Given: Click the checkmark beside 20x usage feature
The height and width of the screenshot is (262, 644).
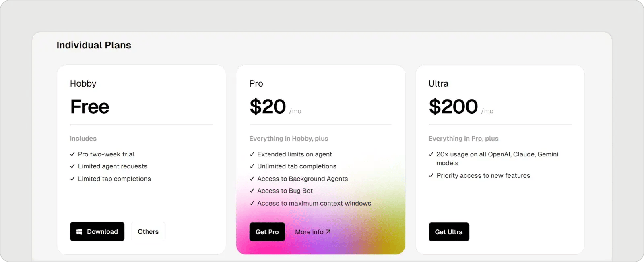Looking at the screenshot, I should [x=431, y=154].
